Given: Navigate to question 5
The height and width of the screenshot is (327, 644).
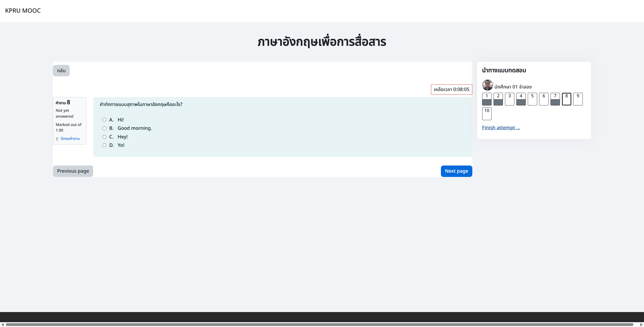Looking at the screenshot, I should pos(532,99).
